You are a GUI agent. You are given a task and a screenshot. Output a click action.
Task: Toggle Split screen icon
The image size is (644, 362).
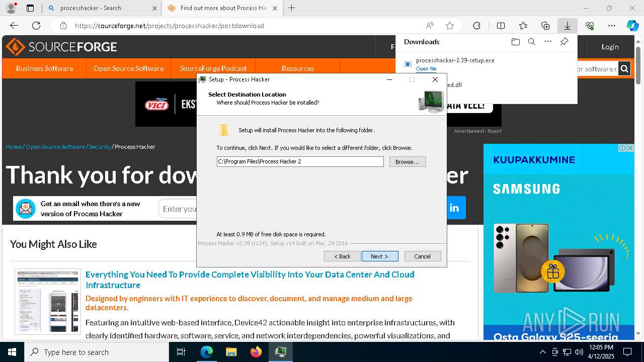tap(501, 26)
